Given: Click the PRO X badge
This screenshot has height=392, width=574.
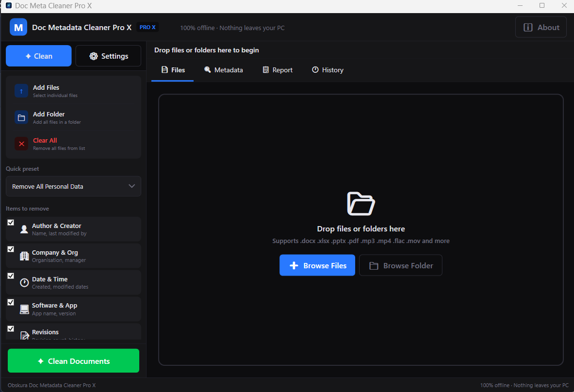Looking at the screenshot, I should tap(148, 28).
